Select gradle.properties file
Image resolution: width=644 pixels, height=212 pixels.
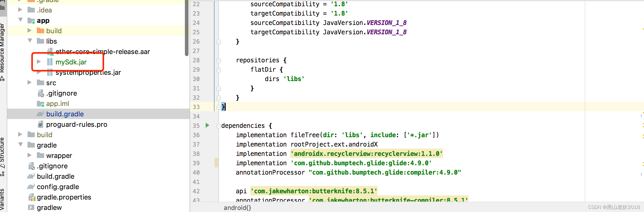tap(64, 197)
